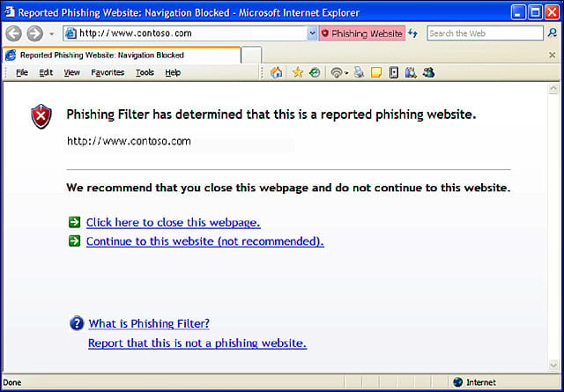The image size is (564, 392).
Task: Open the View menu
Action: click(x=72, y=72)
